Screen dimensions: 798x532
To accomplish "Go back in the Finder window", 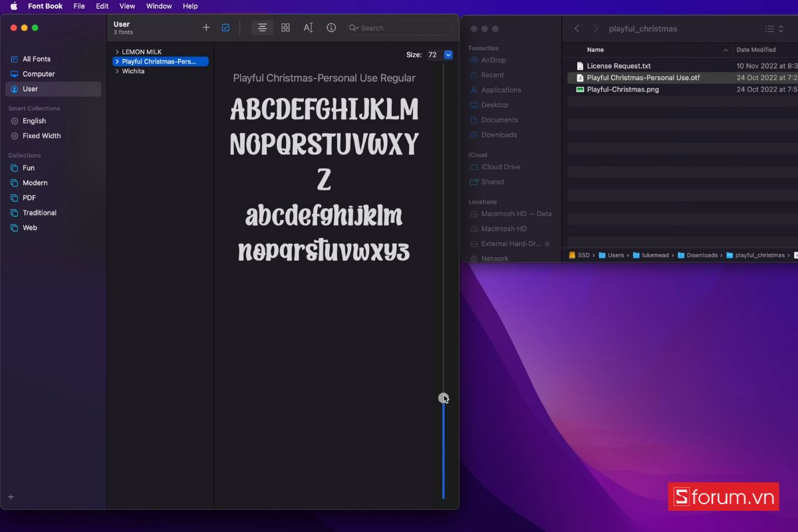I will coord(577,29).
